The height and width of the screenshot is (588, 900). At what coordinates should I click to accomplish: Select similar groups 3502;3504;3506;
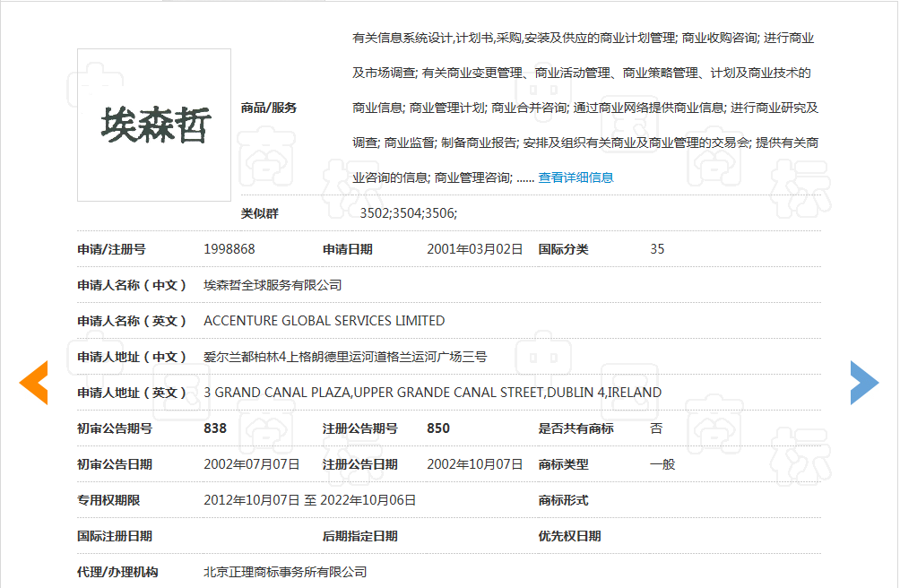pyautogui.click(x=409, y=213)
